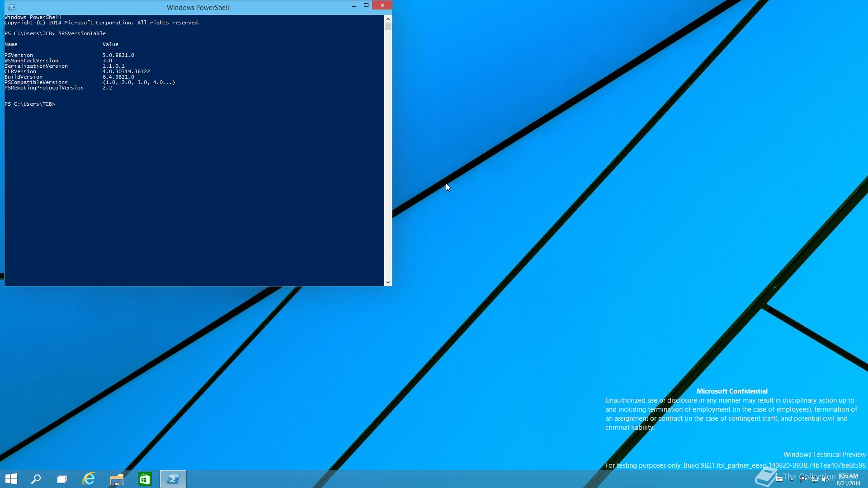Viewport: 868px width, 488px height.
Task: Click the BuildVersion value 6.4.9821.0
Action: (118, 77)
